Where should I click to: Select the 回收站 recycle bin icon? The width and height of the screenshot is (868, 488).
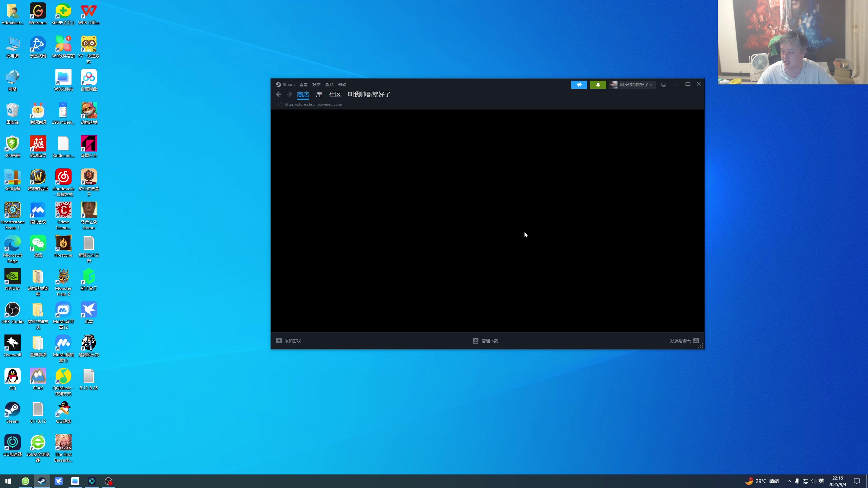[13, 114]
